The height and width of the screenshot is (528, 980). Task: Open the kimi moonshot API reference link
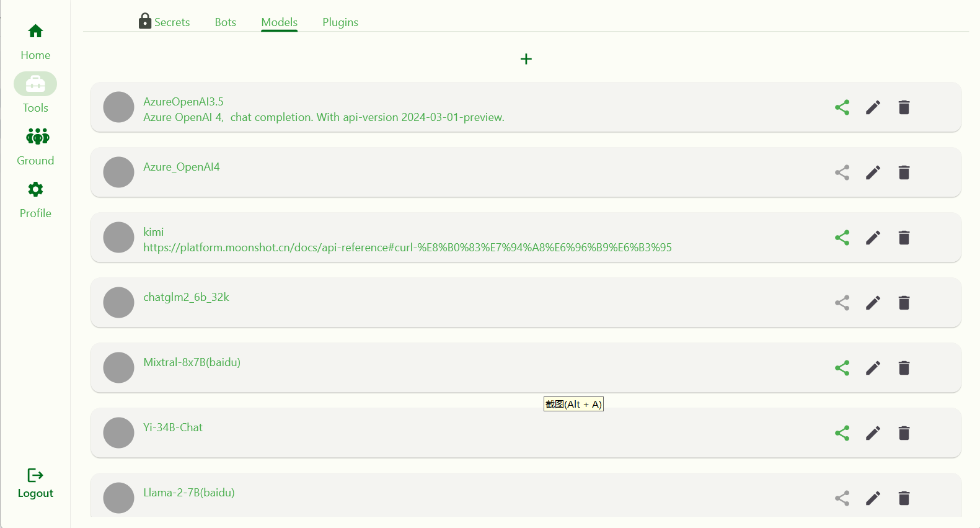pos(407,248)
